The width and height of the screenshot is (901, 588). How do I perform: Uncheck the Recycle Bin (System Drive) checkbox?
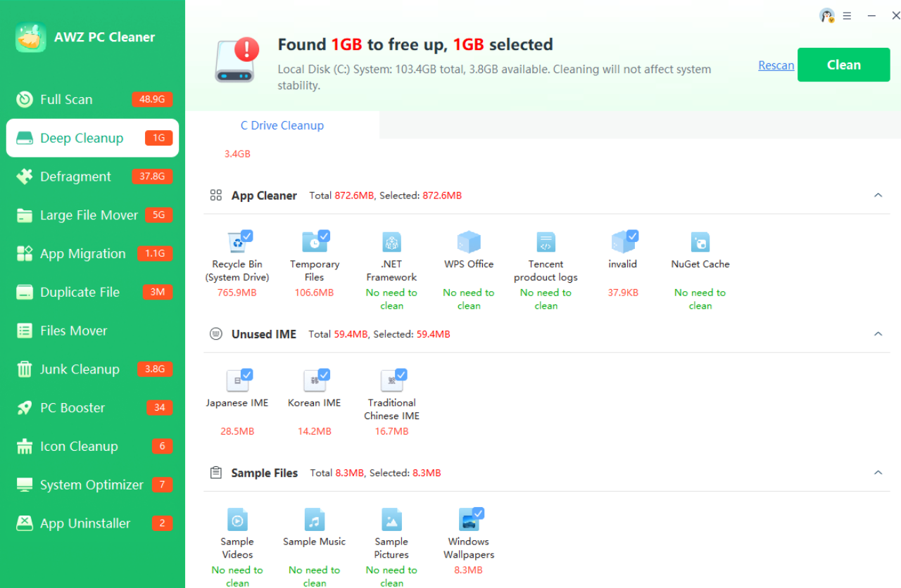[247, 236]
